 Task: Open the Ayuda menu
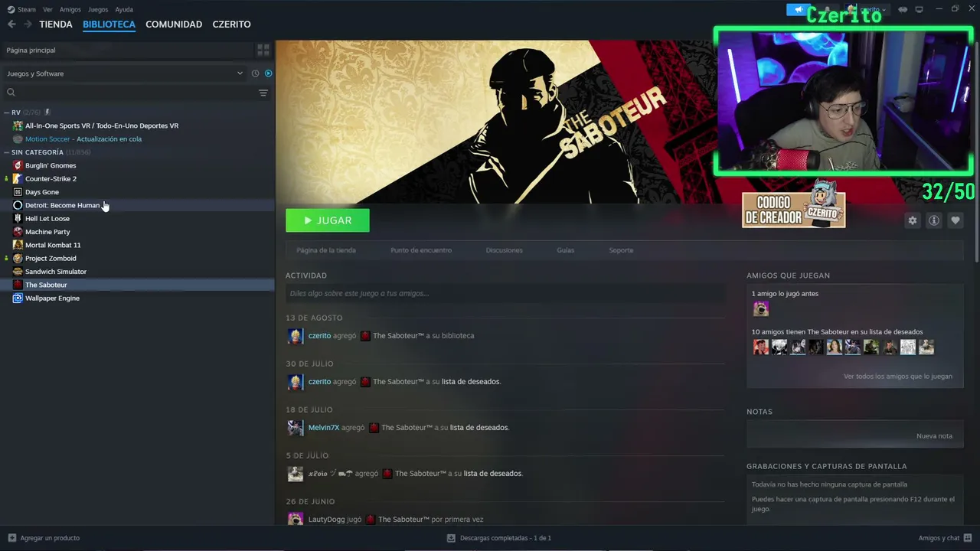124,9
